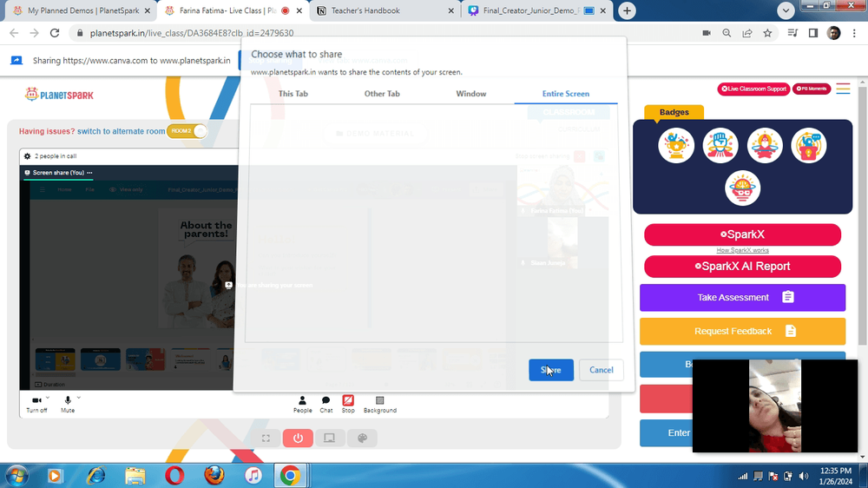
Task: Open Final_Creator_Junior_Demo browser tab
Action: pos(537,10)
